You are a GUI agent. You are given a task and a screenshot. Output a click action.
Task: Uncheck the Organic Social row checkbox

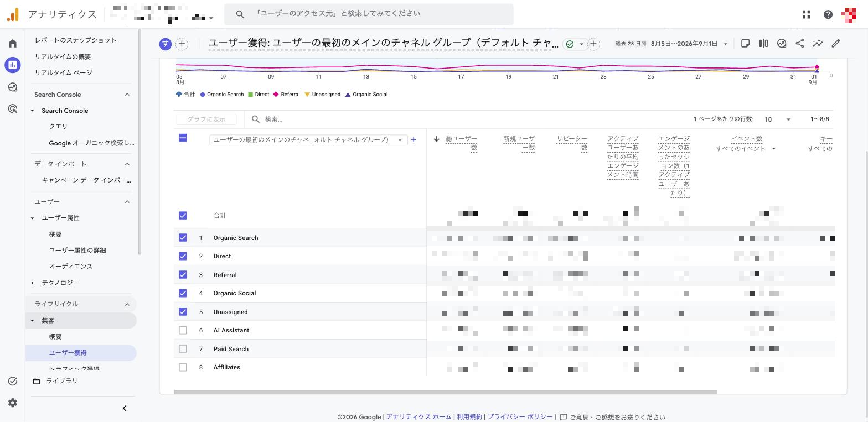point(183,293)
